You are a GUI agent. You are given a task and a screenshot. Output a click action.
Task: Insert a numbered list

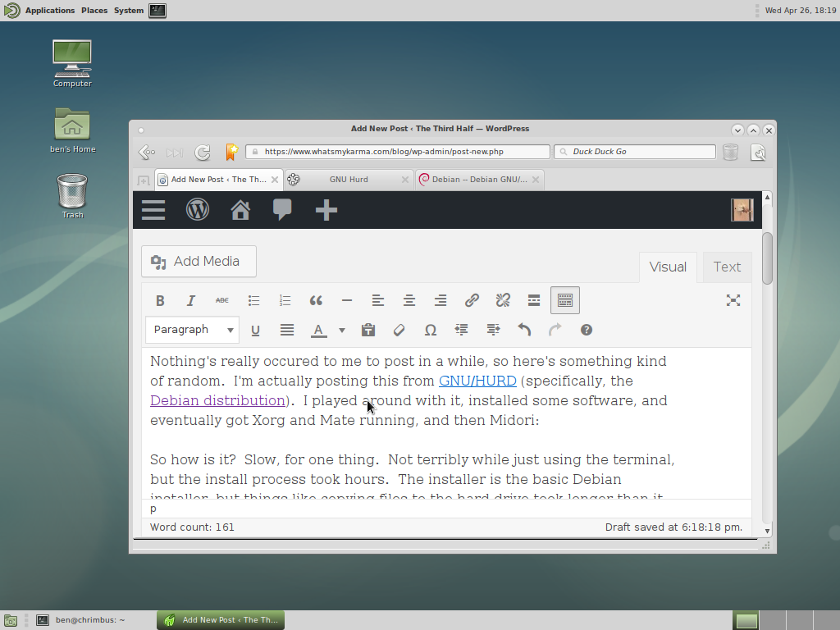pyautogui.click(x=285, y=300)
